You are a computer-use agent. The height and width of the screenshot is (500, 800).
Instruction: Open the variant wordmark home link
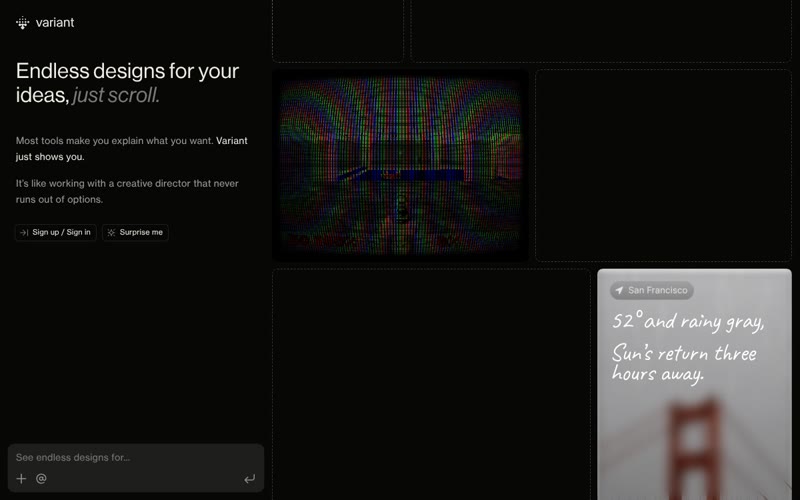click(55, 22)
